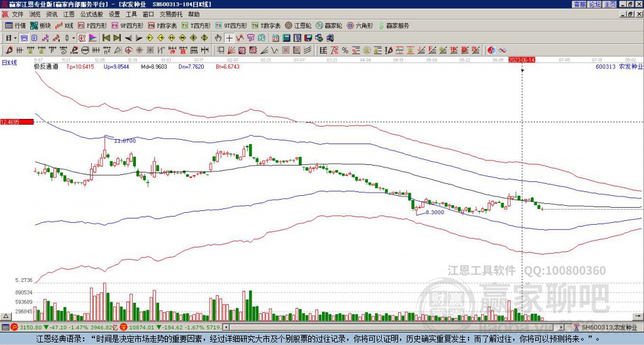Open the 赢家轮 tool
Image resolution: width=644 pixels, height=345 pixels.
[x=329, y=25]
